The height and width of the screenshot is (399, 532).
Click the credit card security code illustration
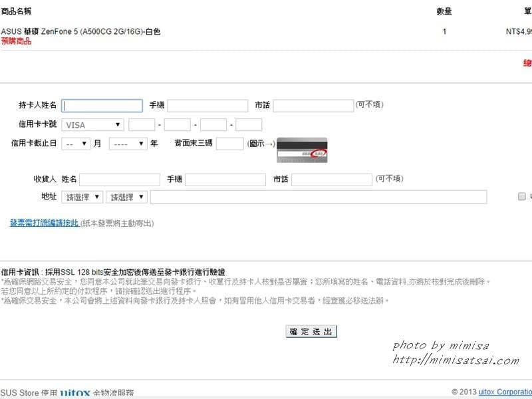point(303,150)
